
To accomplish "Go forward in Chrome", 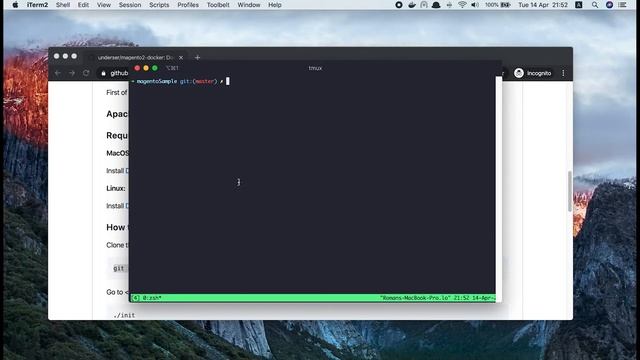I will pyautogui.click(x=72, y=73).
